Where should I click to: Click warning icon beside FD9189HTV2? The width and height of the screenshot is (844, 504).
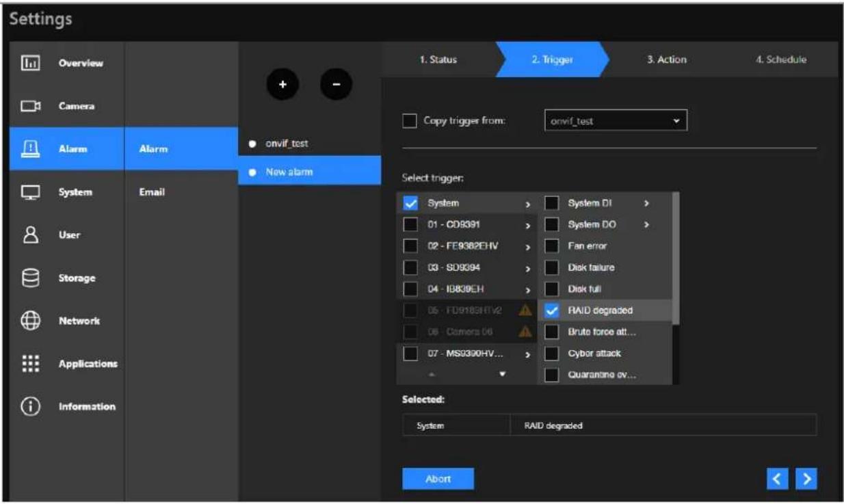[x=525, y=310]
